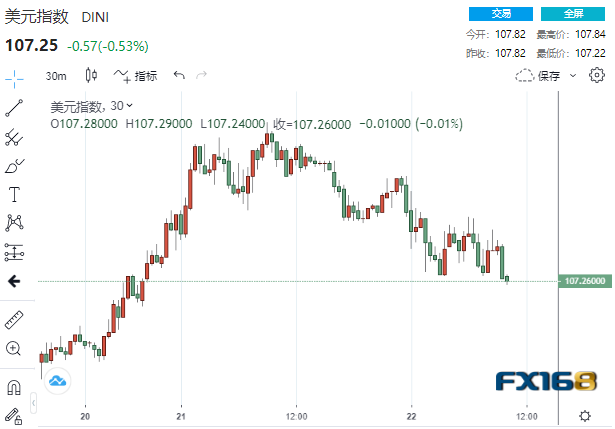The height and width of the screenshot is (429, 615).
Task: Click the back arrow in left toolbar
Action: pyautogui.click(x=14, y=281)
